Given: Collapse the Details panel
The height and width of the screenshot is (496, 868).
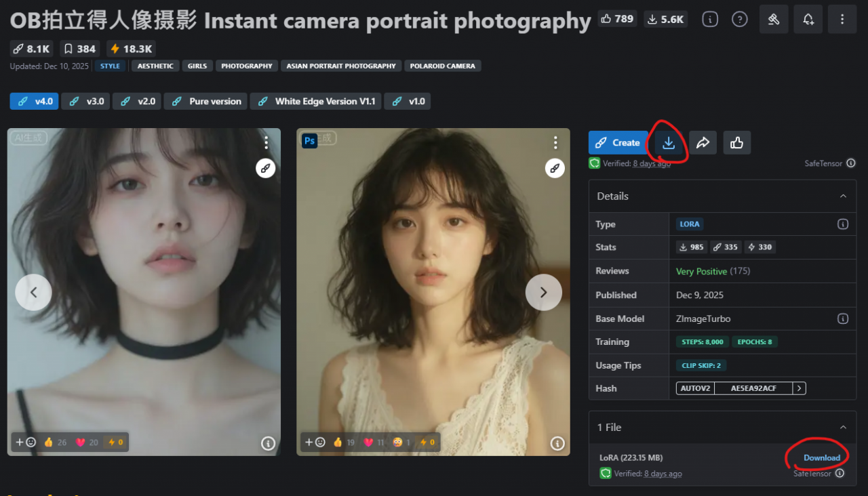Looking at the screenshot, I should coord(843,197).
